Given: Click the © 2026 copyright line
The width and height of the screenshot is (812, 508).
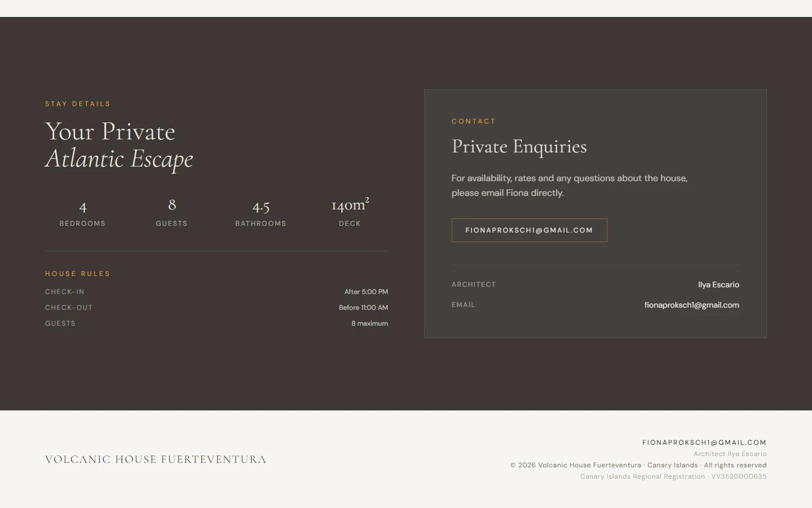Looking at the screenshot, I should pos(638,465).
